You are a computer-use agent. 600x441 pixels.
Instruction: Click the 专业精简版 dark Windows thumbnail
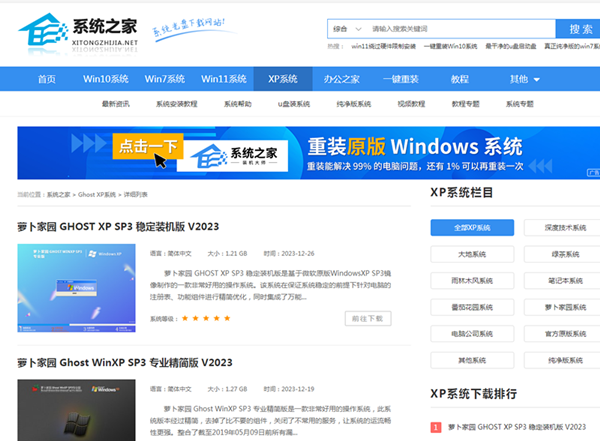76,410
